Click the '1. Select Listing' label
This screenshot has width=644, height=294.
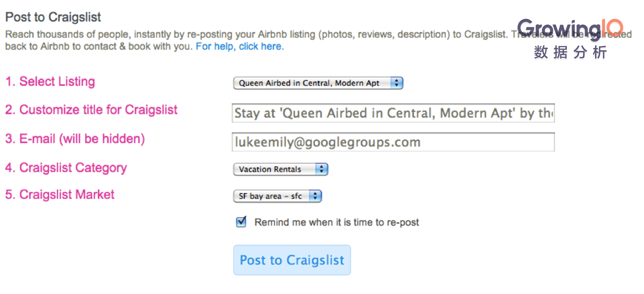[50, 82]
